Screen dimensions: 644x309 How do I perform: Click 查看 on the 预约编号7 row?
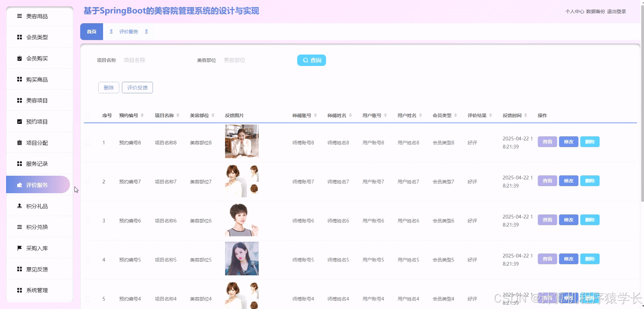(x=547, y=181)
